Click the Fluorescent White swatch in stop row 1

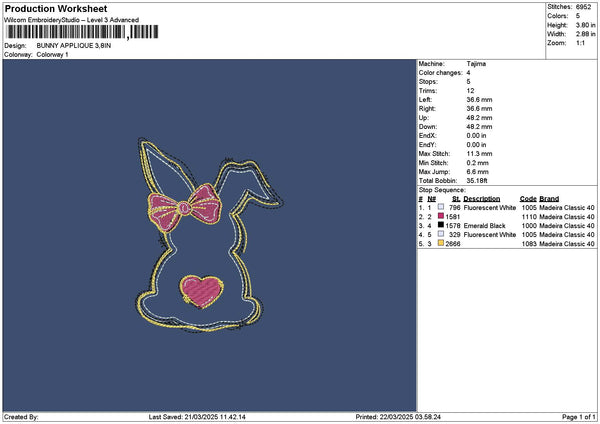click(441, 207)
